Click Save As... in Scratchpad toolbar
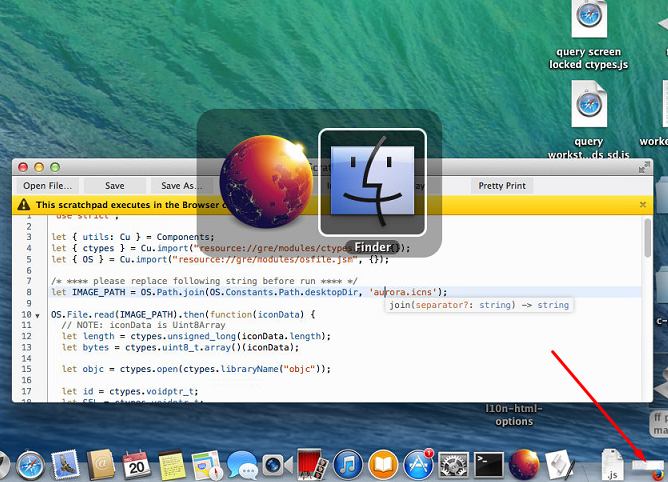Viewport: 668px width, 482px height. click(x=181, y=186)
